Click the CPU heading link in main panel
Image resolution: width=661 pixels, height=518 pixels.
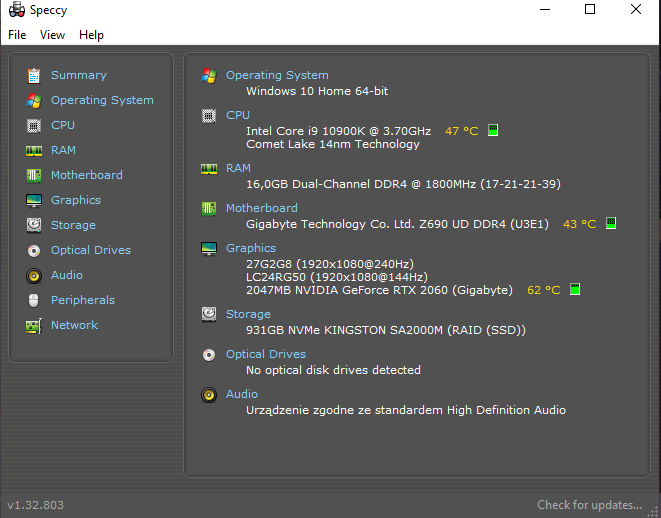238,115
